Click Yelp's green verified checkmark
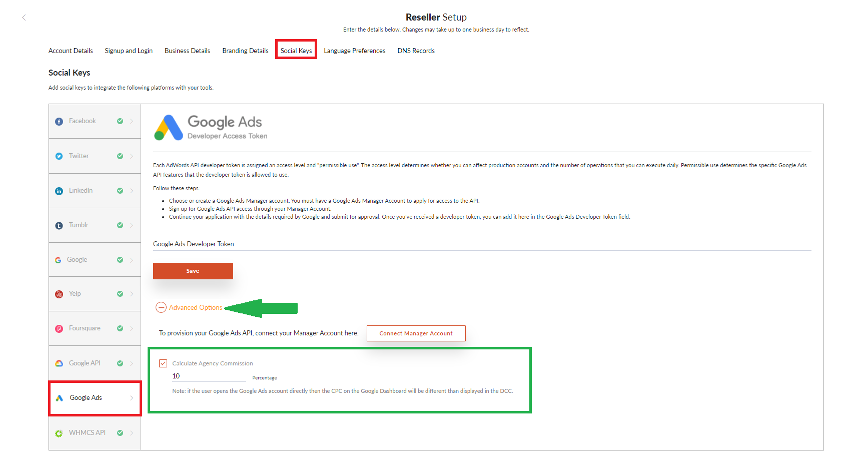Viewport: 868px width, 455px height. tap(120, 294)
